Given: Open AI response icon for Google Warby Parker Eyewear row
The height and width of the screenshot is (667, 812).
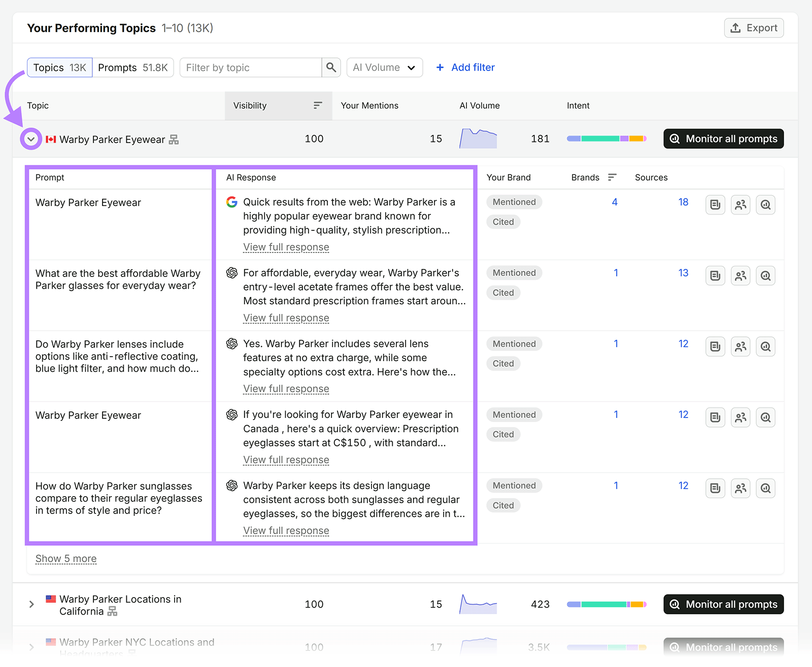Looking at the screenshot, I should [x=715, y=205].
